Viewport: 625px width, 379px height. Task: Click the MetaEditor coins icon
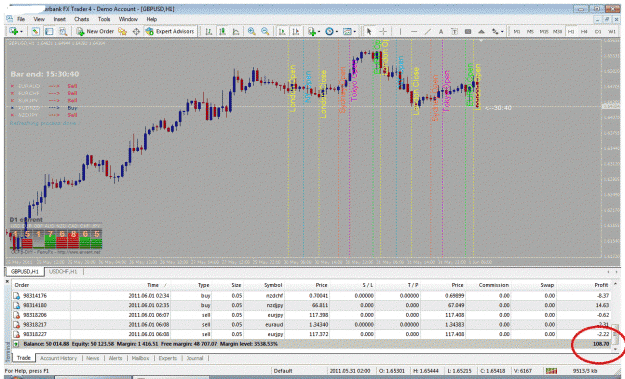tap(122, 31)
